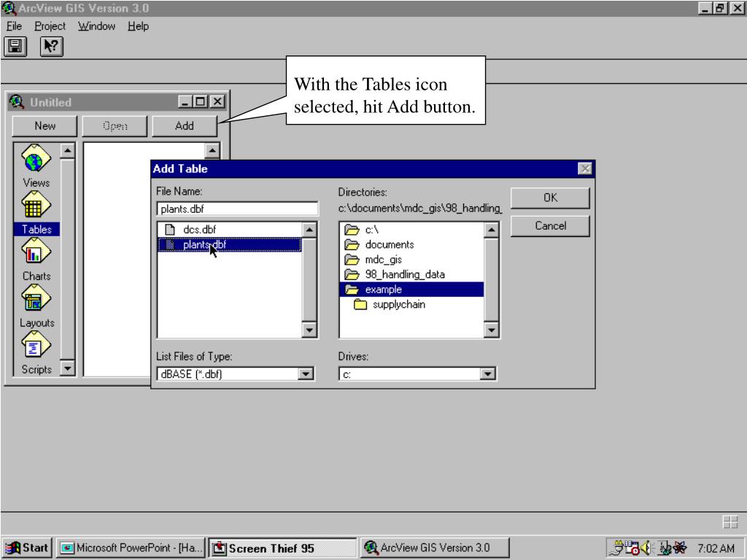Switch to ArcView GIS taskbar button

[x=435, y=548]
